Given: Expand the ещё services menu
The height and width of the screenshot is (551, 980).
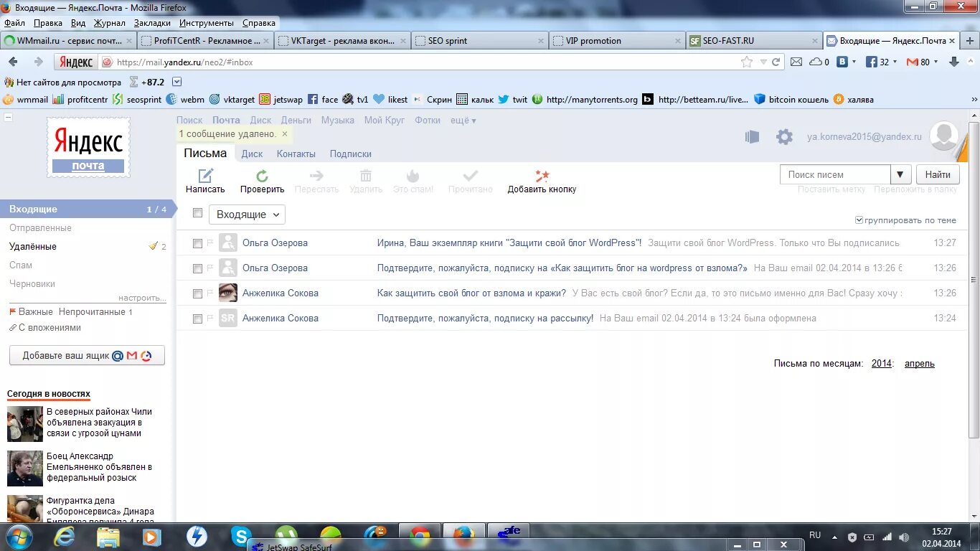Looking at the screenshot, I should point(463,121).
